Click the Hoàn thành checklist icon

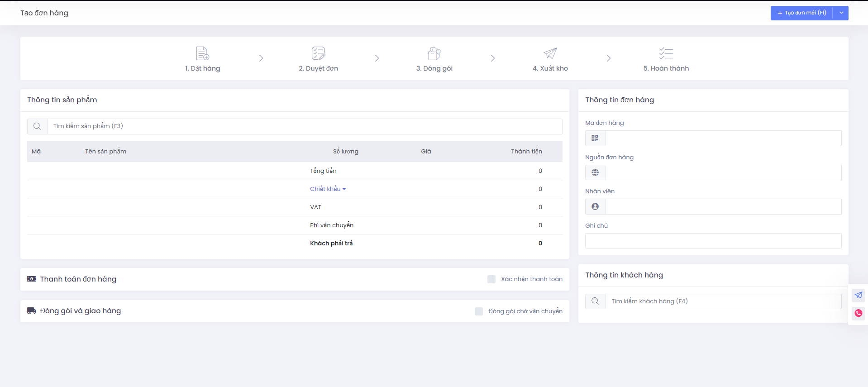pyautogui.click(x=666, y=53)
